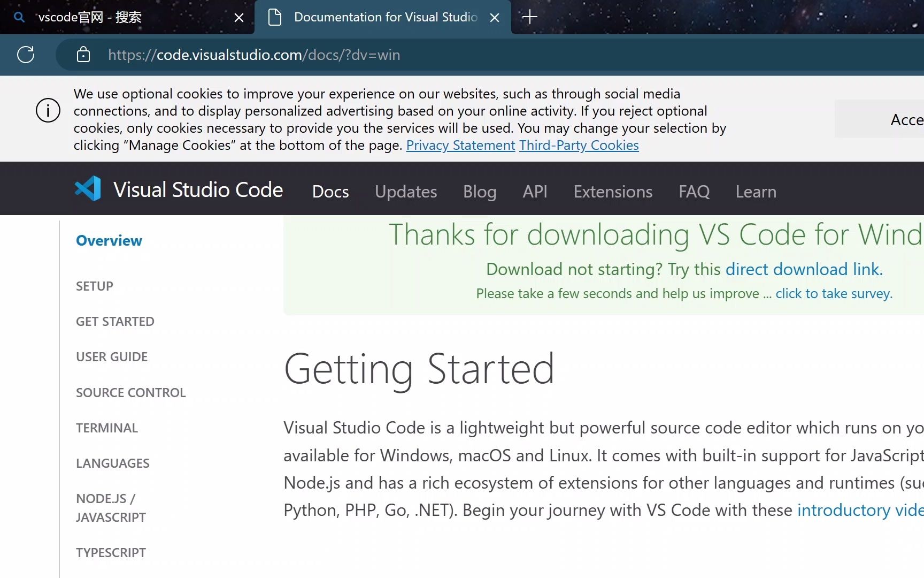
Task: Open the Third-Party Cookies link
Action: (579, 145)
